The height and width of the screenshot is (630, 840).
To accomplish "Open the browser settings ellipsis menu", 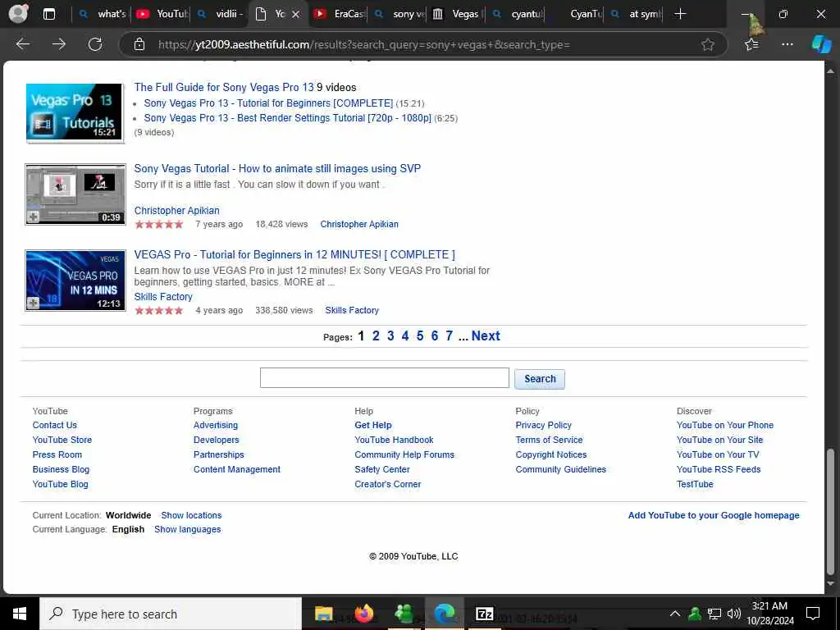I will (x=787, y=44).
